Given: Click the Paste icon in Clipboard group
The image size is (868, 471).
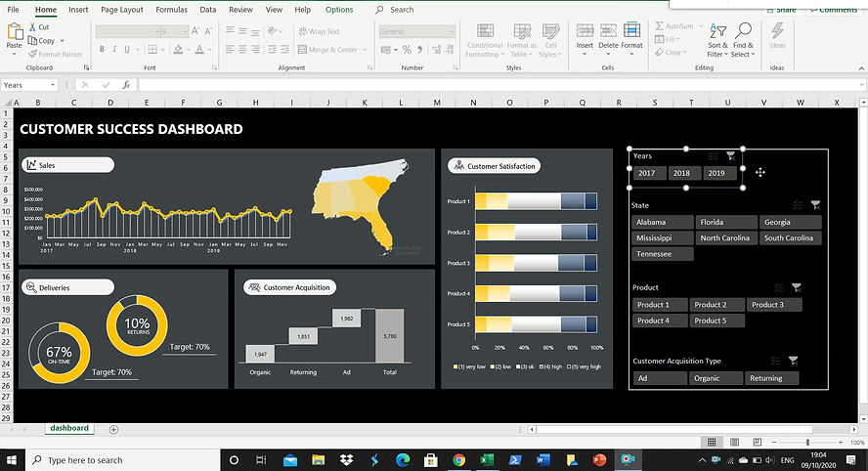Looking at the screenshot, I should click(15, 32).
